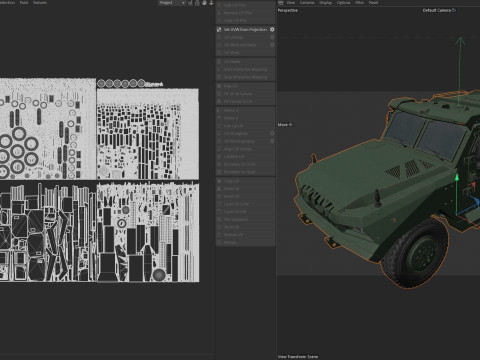Open settings gear for Set UVW from Projection
This screenshot has height=360, width=480.
(272, 29)
